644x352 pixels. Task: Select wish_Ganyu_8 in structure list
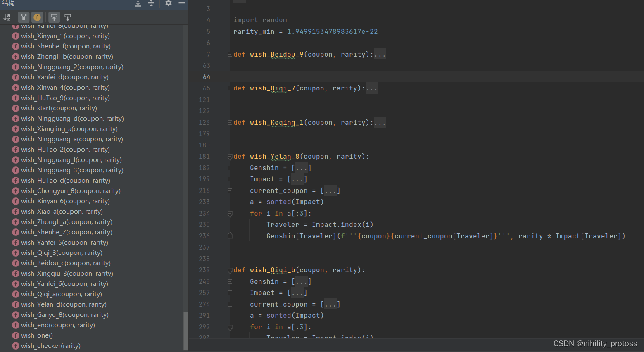tap(65, 315)
